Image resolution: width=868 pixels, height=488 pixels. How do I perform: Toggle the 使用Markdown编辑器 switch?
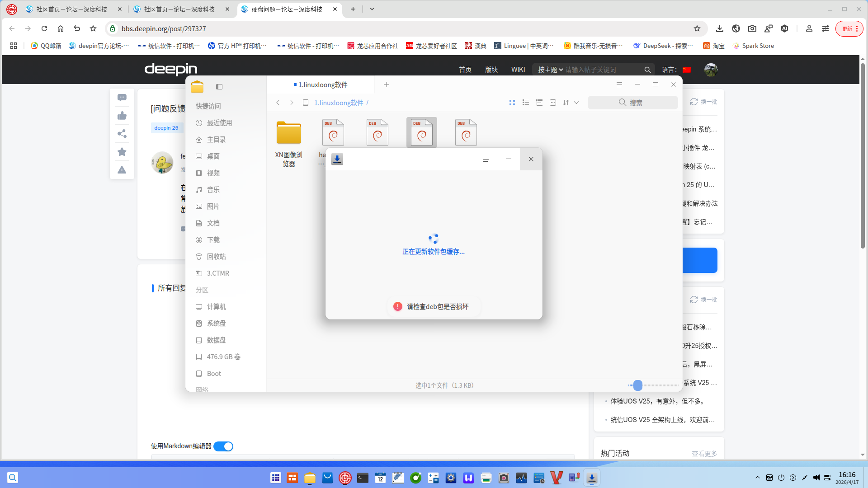pyautogui.click(x=223, y=446)
